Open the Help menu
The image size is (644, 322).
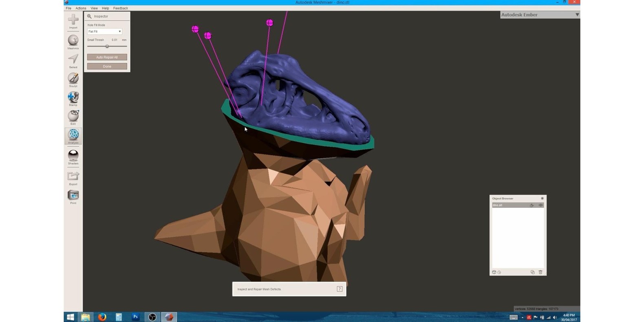[105, 8]
